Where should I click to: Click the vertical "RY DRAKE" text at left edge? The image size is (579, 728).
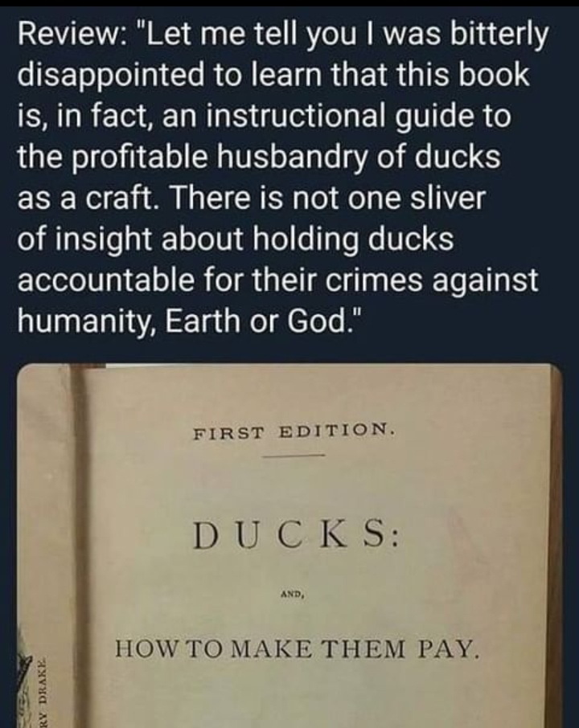point(43,693)
